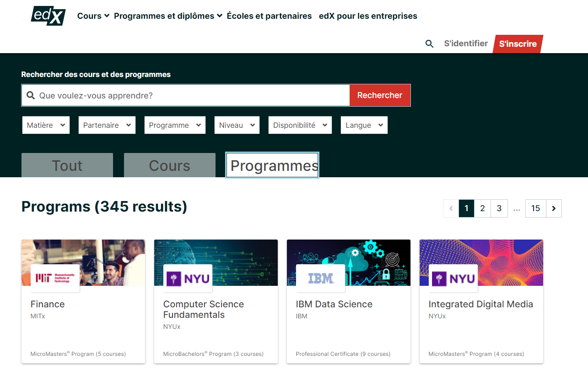Click the MIT logo on Finance card

pyautogui.click(x=55, y=278)
